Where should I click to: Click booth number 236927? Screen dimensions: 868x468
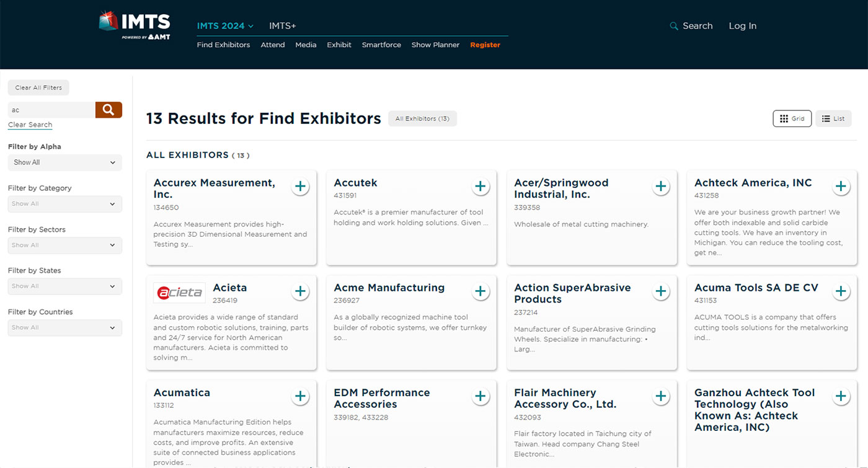(347, 301)
